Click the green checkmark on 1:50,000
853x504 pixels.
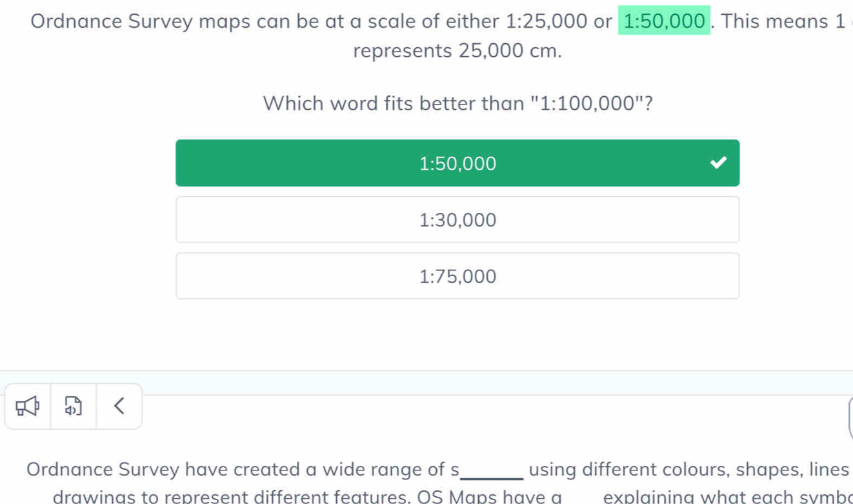pyautogui.click(x=718, y=163)
